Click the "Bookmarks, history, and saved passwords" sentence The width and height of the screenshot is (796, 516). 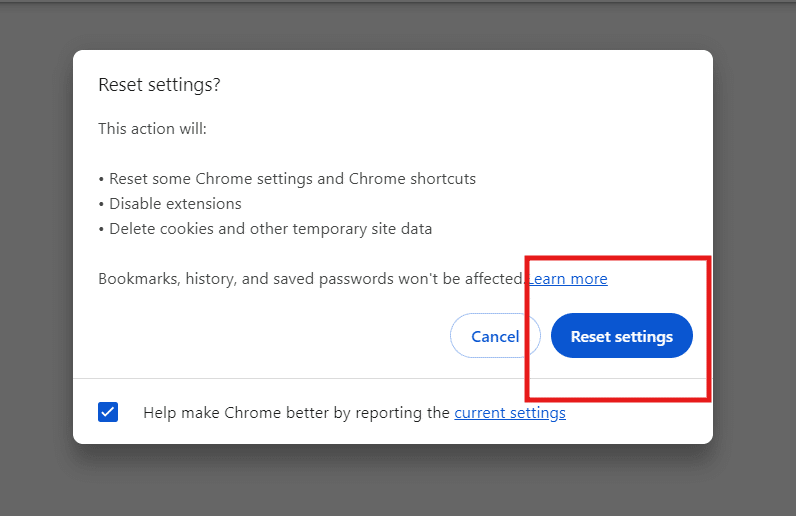point(310,279)
